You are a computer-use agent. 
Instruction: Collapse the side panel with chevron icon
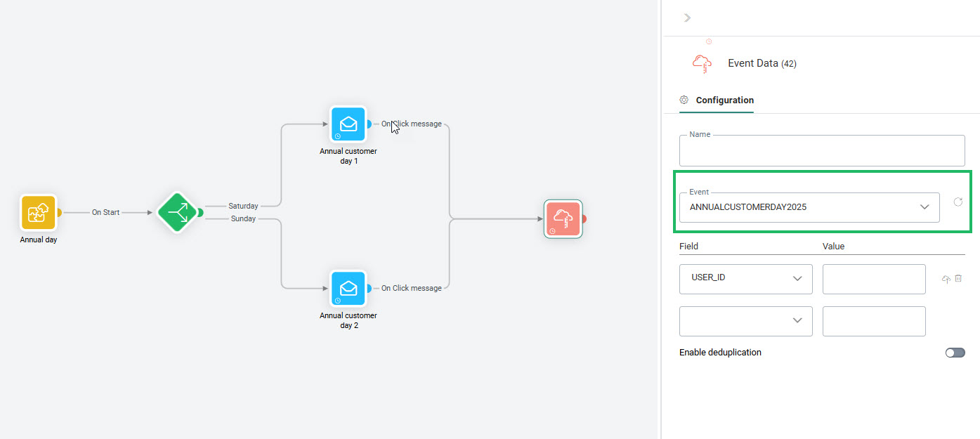pyautogui.click(x=686, y=18)
